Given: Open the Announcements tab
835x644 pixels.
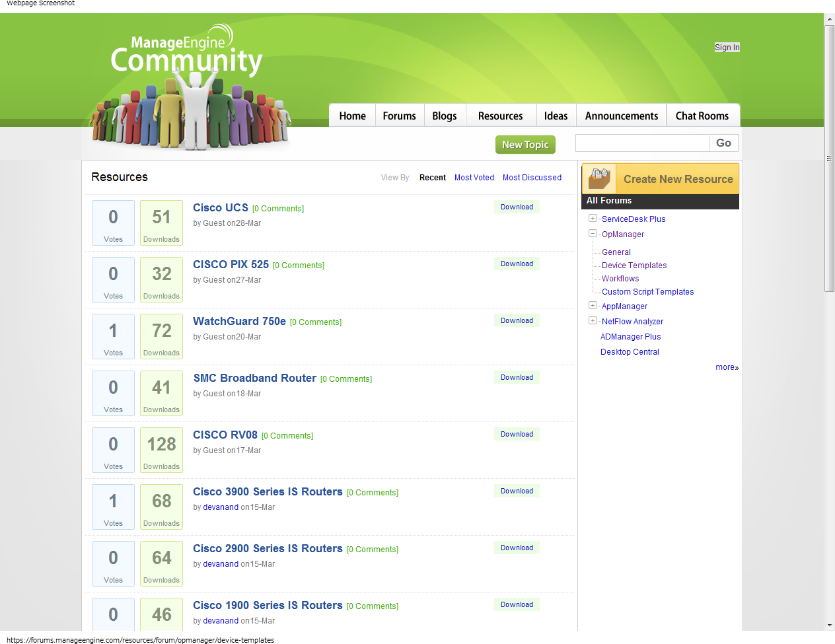Looking at the screenshot, I should click(621, 116).
